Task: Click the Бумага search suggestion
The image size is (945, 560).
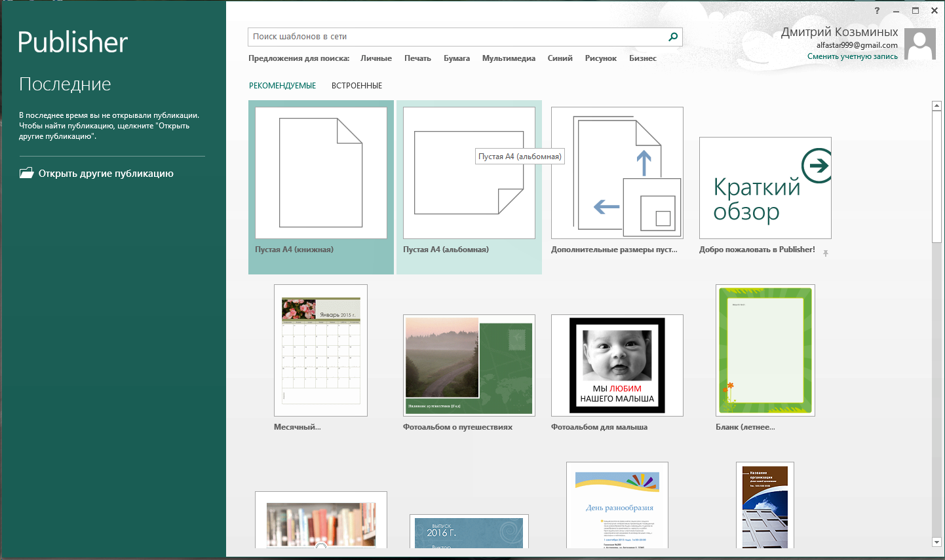Action: pos(457,58)
